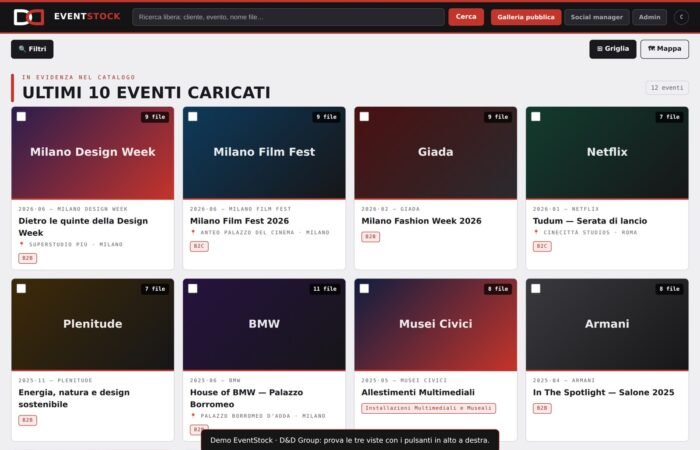The width and height of the screenshot is (700, 450).
Task: Click the '11 file' badge on BMW card
Action: (325, 289)
